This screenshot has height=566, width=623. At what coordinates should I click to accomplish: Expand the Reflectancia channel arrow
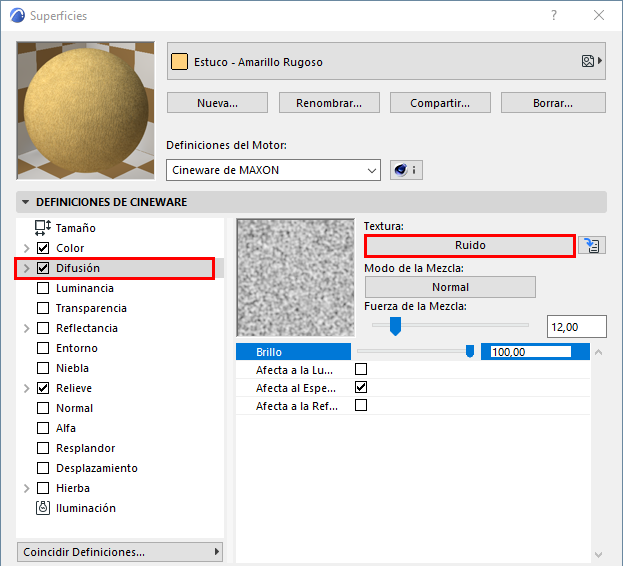click(x=27, y=328)
